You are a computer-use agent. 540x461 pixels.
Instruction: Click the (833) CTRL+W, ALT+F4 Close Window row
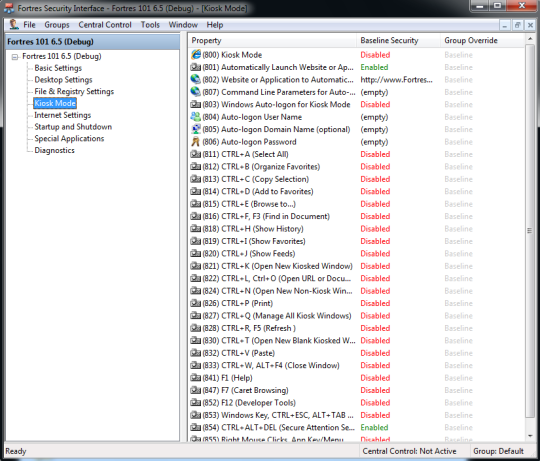click(356, 365)
